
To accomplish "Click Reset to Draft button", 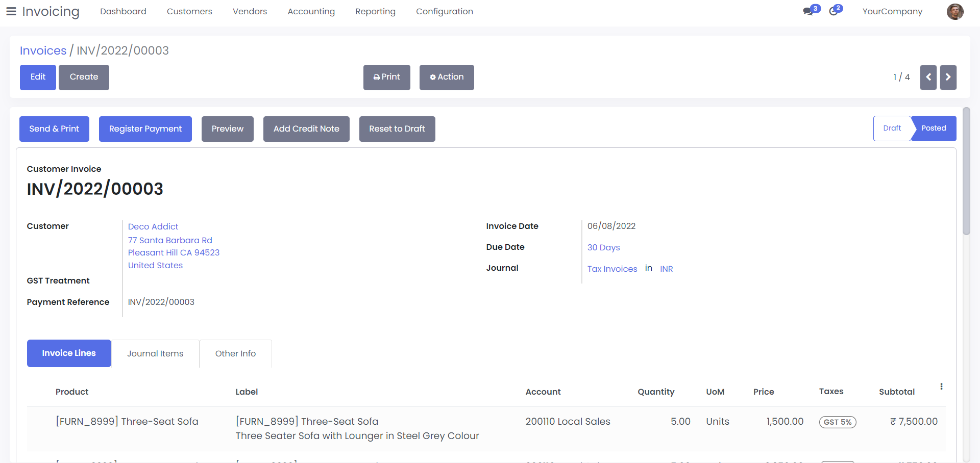I will (397, 129).
